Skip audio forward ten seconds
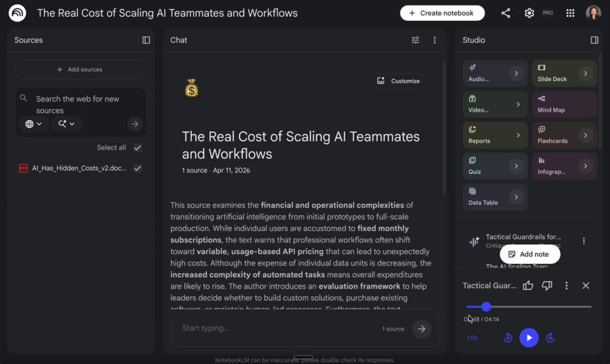The image size is (610, 364). coord(550,338)
